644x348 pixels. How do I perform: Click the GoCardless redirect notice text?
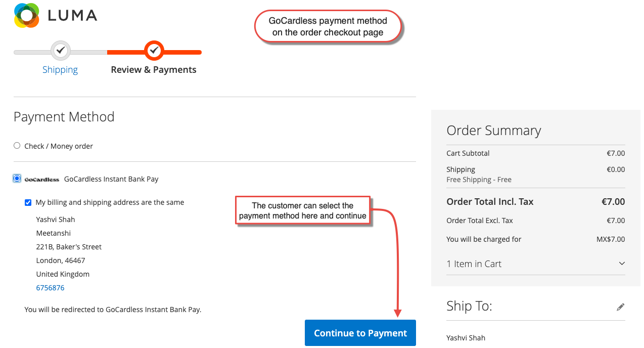(x=113, y=309)
